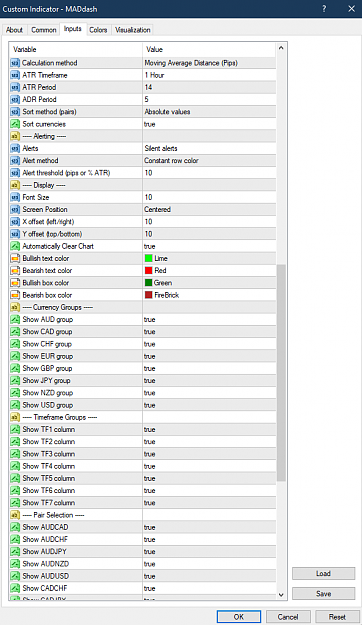Click the Automatically Clear Chart icon
This screenshot has width=362, height=625.
(15, 246)
